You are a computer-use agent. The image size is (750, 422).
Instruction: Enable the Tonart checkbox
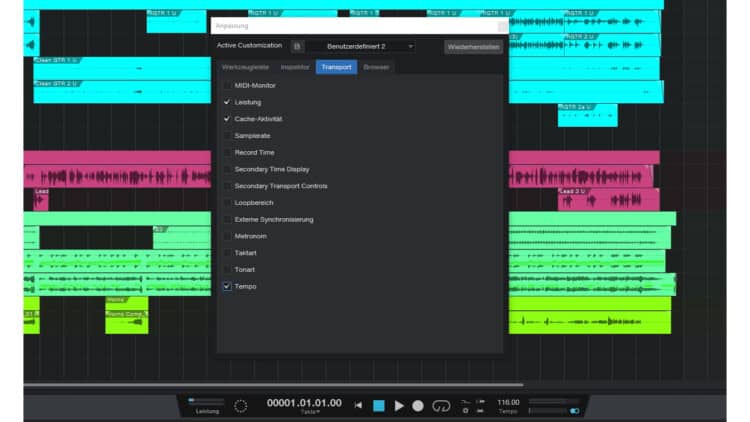click(227, 269)
